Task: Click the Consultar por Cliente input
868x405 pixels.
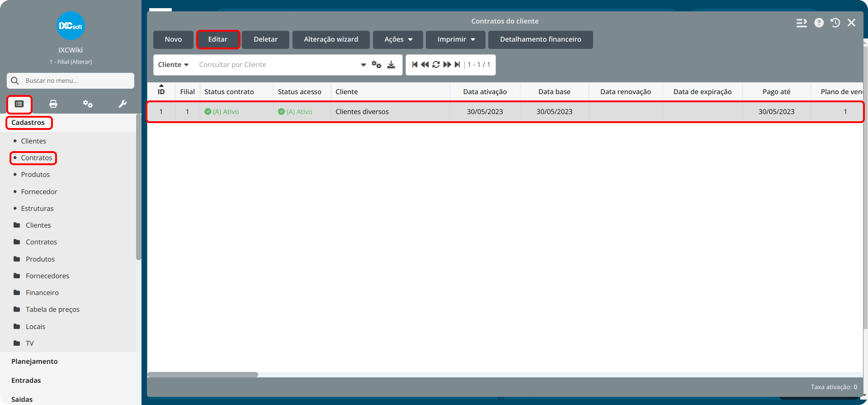Action: [x=276, y=65]
